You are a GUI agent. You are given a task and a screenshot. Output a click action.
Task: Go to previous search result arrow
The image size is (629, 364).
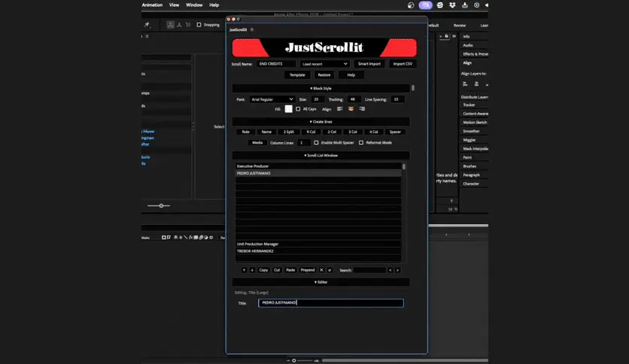point(390,270)
